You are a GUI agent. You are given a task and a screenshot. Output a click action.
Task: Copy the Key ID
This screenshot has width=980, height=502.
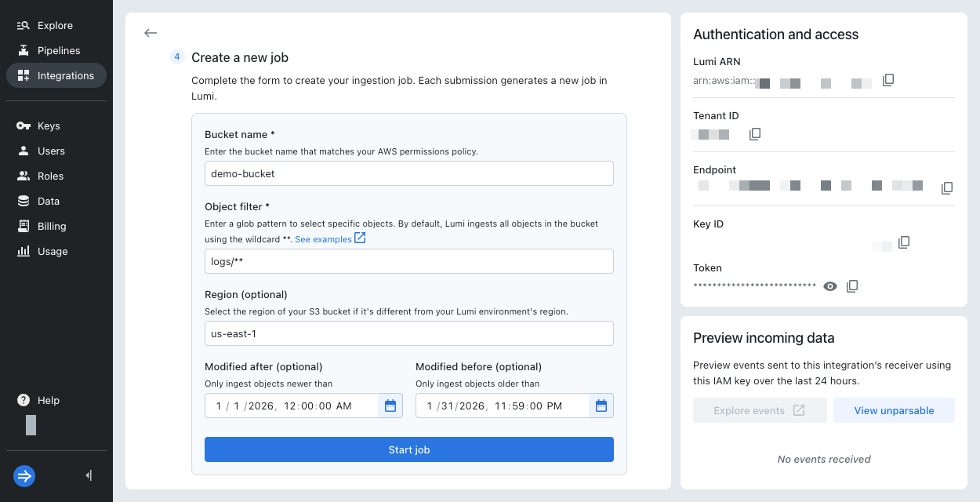tap(904, 242)
